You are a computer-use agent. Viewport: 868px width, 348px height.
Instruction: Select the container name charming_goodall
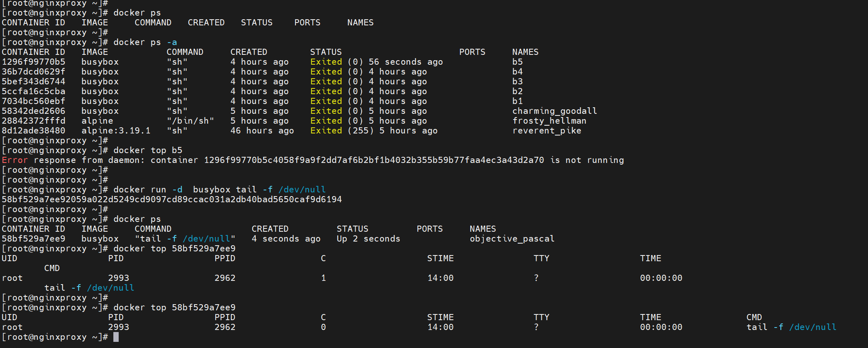point(554,111)
